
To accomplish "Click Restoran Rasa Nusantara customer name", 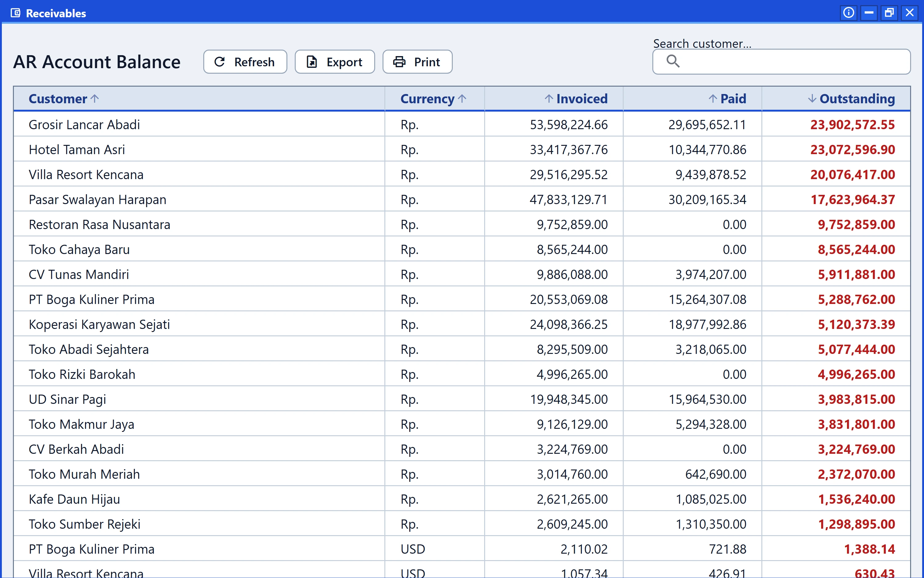I will pyautogui.click(x=99, y=224).
